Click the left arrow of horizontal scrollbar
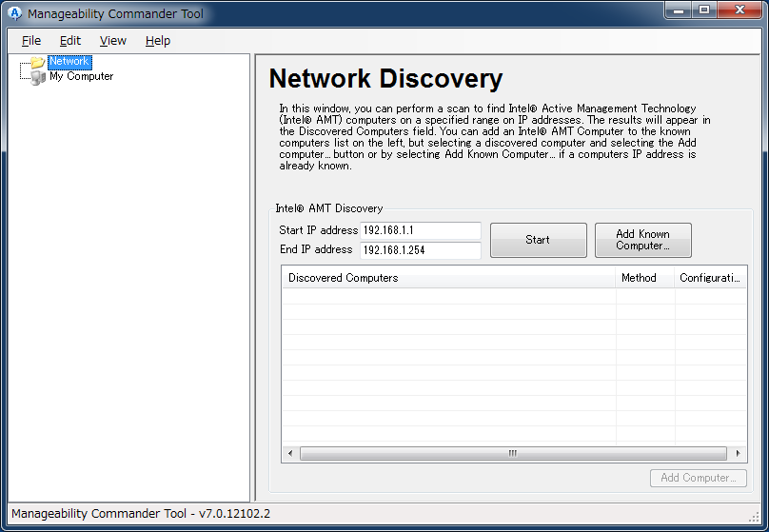This screenshot has height=532, width=769. pyautogui.click(x=290, y=454)
